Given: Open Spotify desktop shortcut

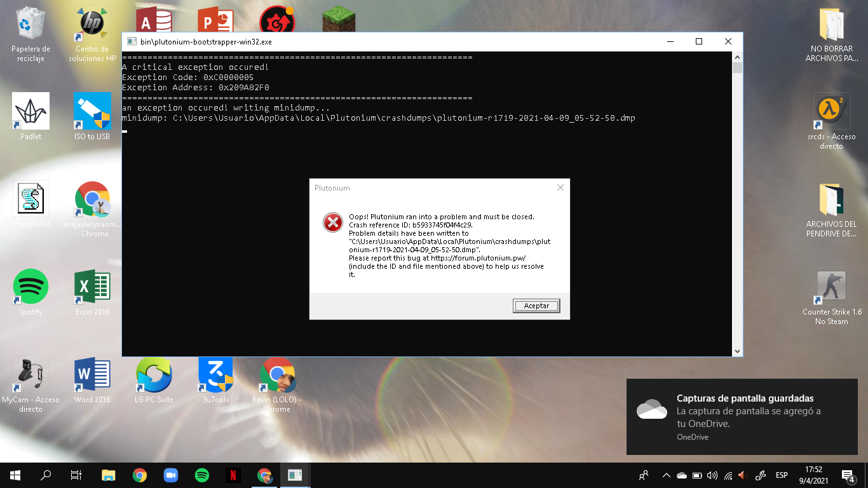Looking at the screenshot, I should [x=31, y=292].
